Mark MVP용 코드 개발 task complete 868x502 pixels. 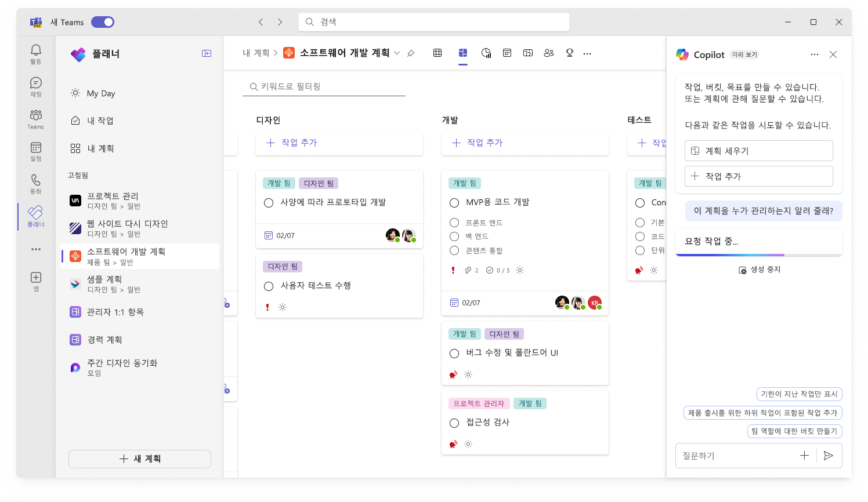pos(454,203)
